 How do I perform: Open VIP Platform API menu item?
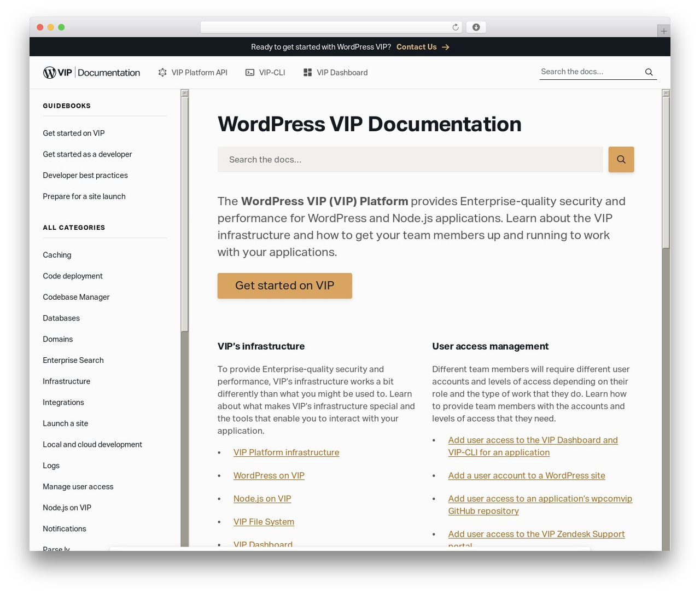pyautogui.click(x=199, y=72)
